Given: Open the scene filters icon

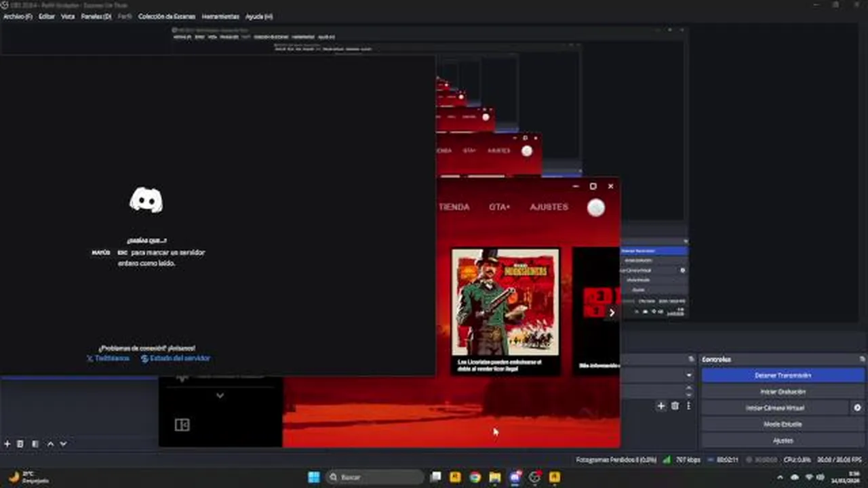Looking at the screenshot, I should (35, 444).
